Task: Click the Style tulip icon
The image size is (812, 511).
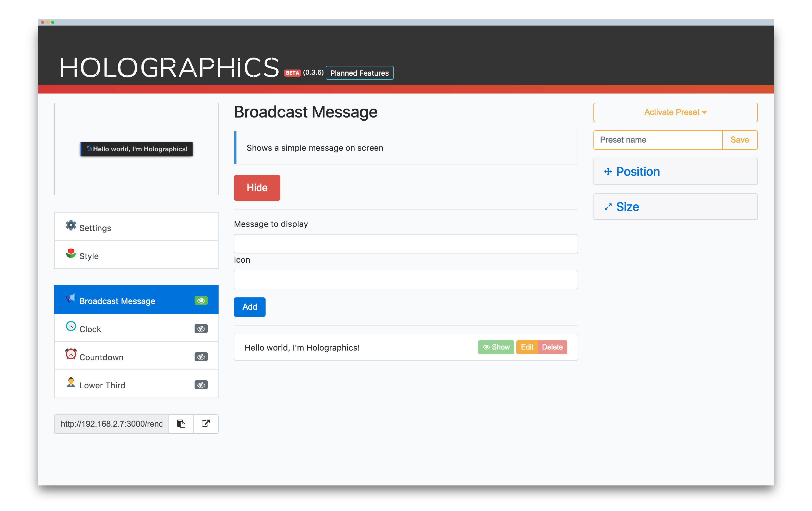Action: [x=71, y=253]
